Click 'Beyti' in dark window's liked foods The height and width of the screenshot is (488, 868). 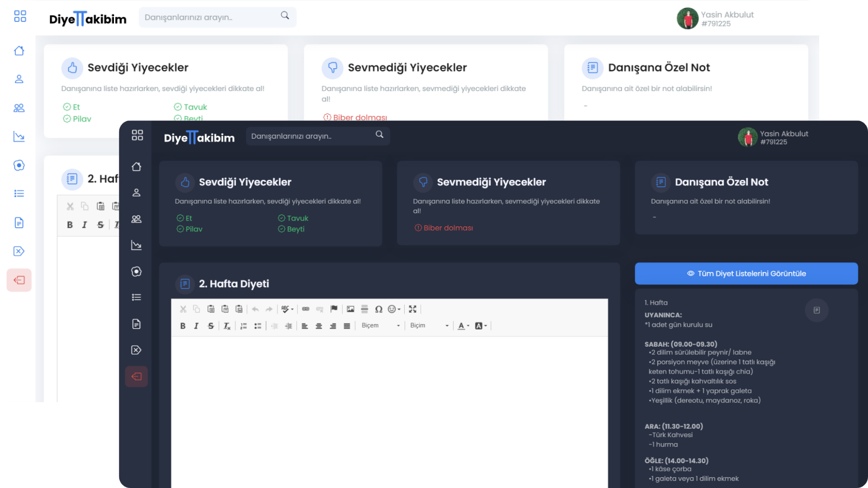tap(296, 229)
